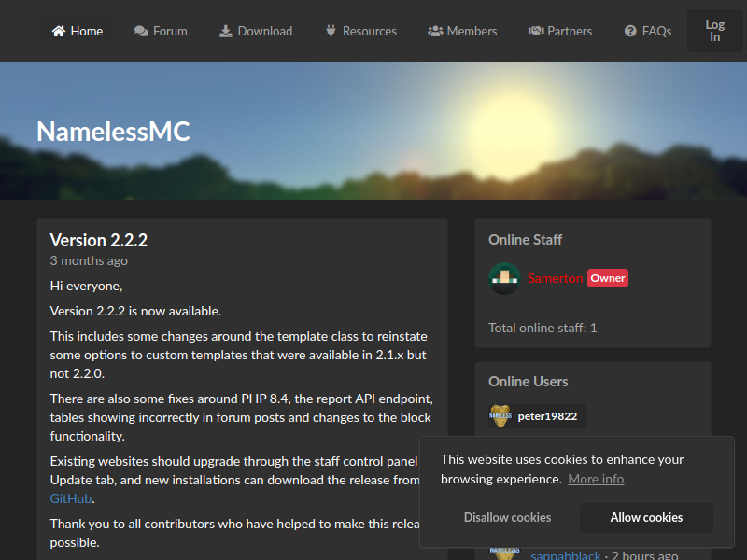Disallow cookies in the banner
The height and width of the screenshot is (560, 747).
click(x=507, y=518)
